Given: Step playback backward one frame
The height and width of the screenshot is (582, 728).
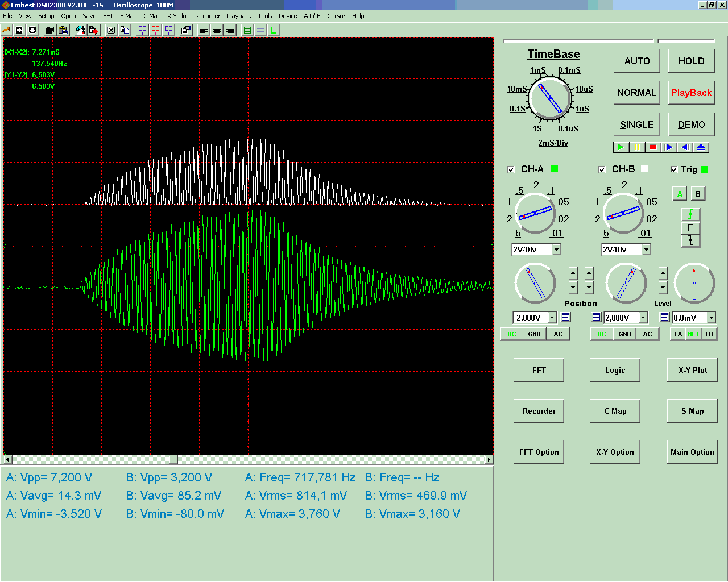Looking at the screenshot, I should [685, 147].
